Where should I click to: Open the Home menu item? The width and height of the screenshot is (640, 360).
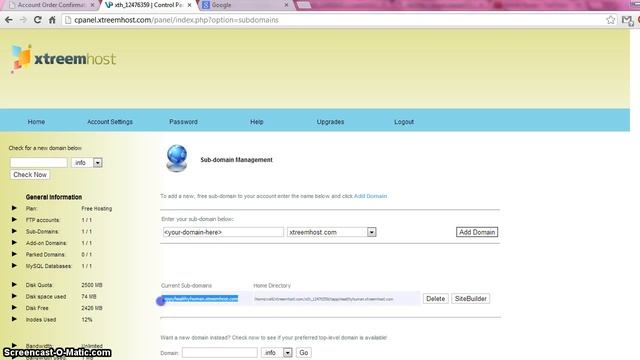click(x=36, y=122)
